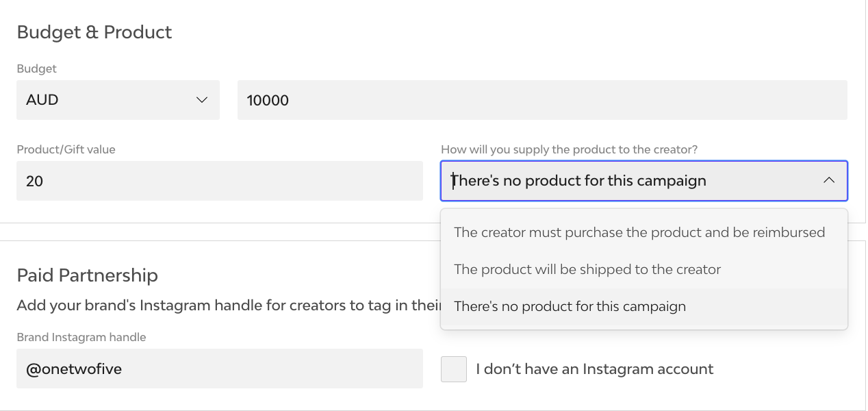This screenshot has width=868, height=411.
Task: Click the 'Brand Instagram handle' label
Action: click(81, 337)
